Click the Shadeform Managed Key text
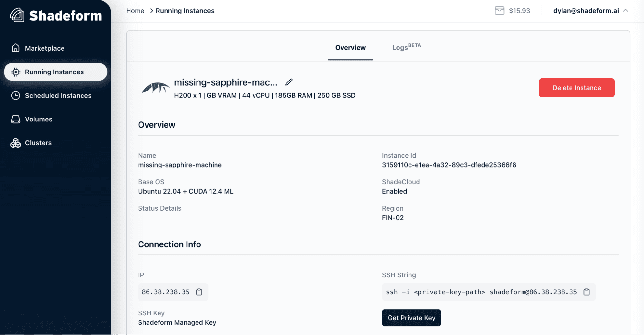644x335 pixels. point(177,322)
